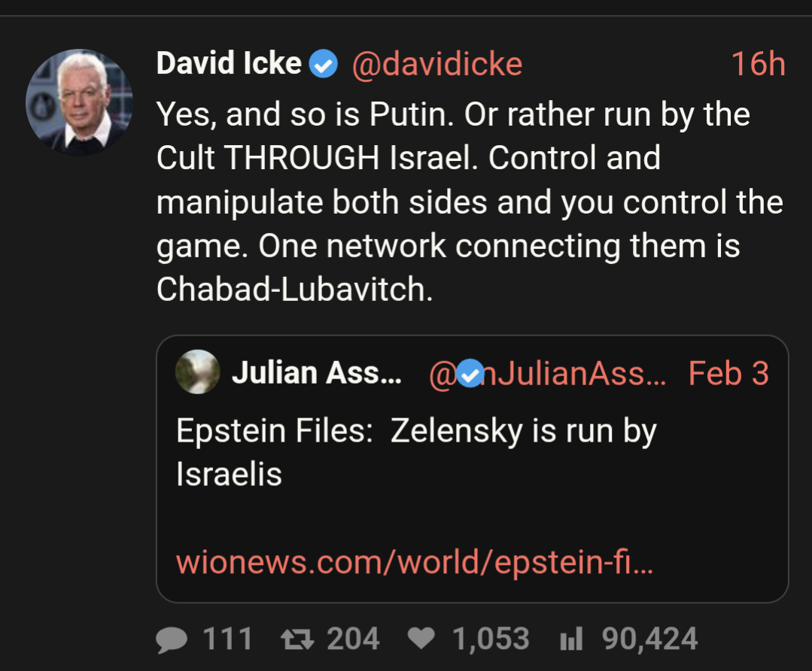Click the verified badge in quoted tweet

click(471, 373)
